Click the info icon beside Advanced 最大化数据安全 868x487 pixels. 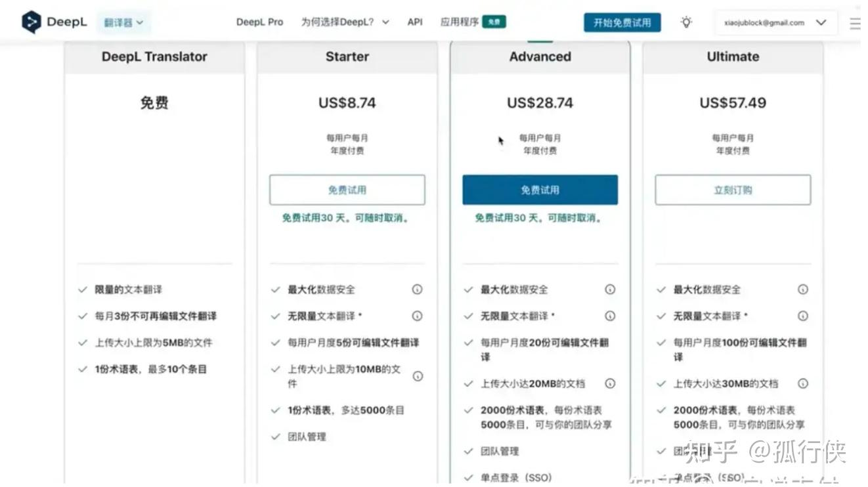click(x=610, y=289)
